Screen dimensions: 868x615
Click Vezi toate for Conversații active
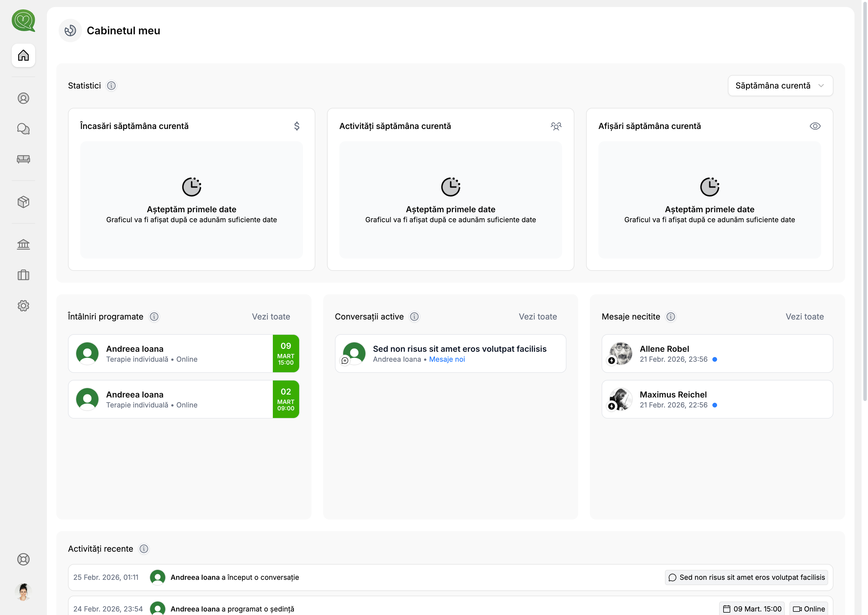(x=537, y=317)
